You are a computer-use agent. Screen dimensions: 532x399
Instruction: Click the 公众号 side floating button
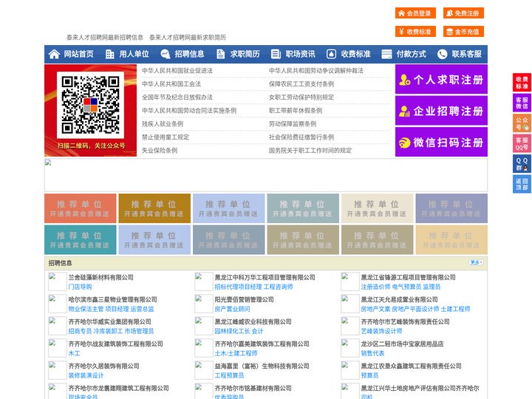[522, 123]
